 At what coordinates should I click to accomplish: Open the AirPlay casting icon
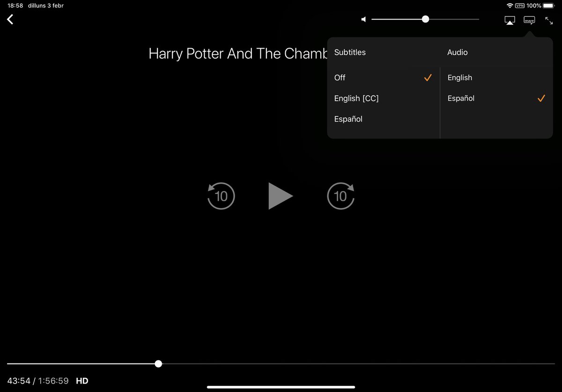pyautogui.click(x=510, y=20)
